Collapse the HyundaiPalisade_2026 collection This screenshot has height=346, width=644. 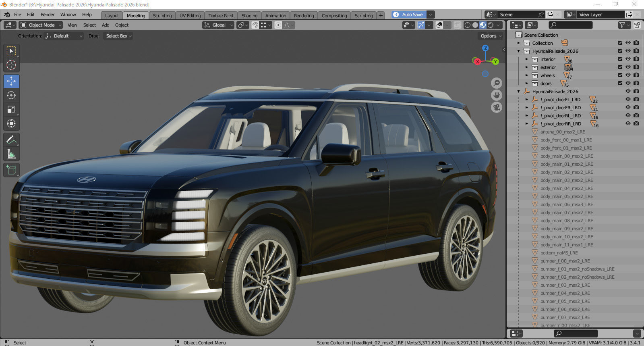click(518, 51)
